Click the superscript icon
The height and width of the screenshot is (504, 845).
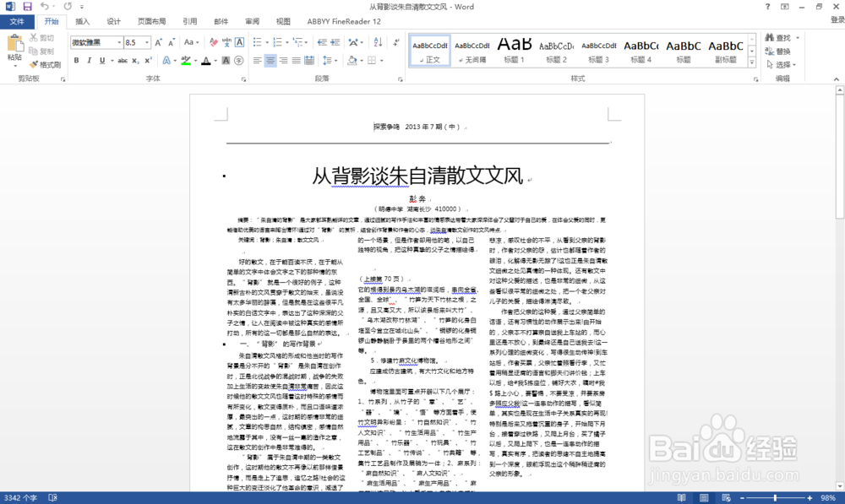[x=149, y=58]
